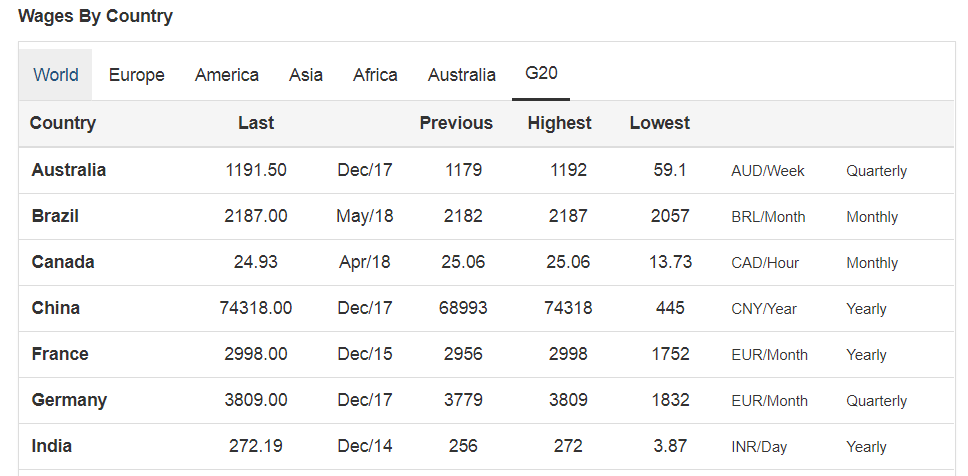Click the Canada country link
This screenshot has height=476, width=968.
(x=63, y=262)
